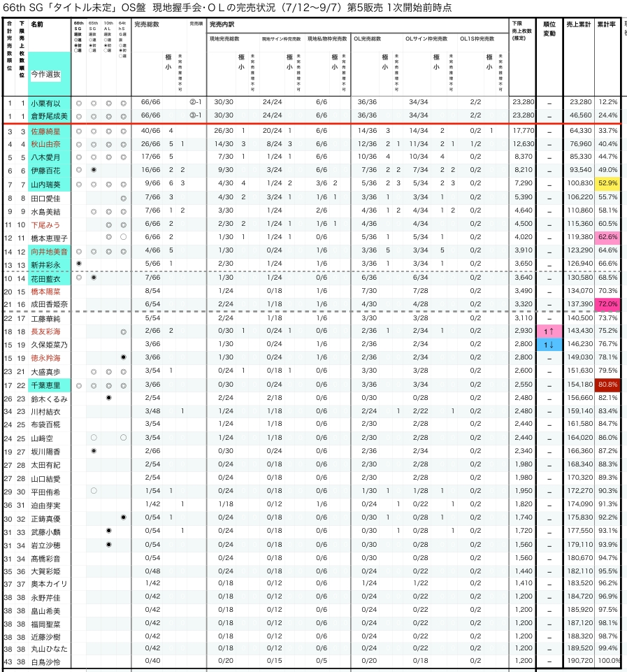Click the dark red 80.8% rate cell

click(x=607, y=384)
